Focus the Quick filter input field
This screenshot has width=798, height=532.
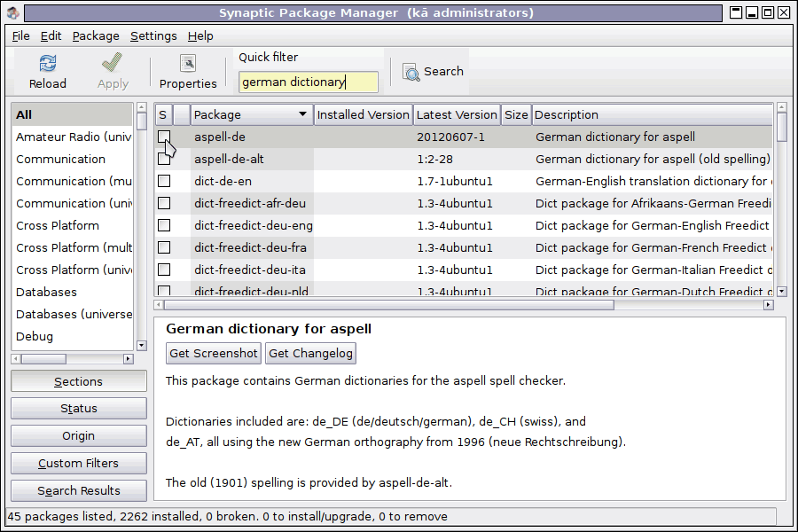pyautogui.click(x=309, y=82)
